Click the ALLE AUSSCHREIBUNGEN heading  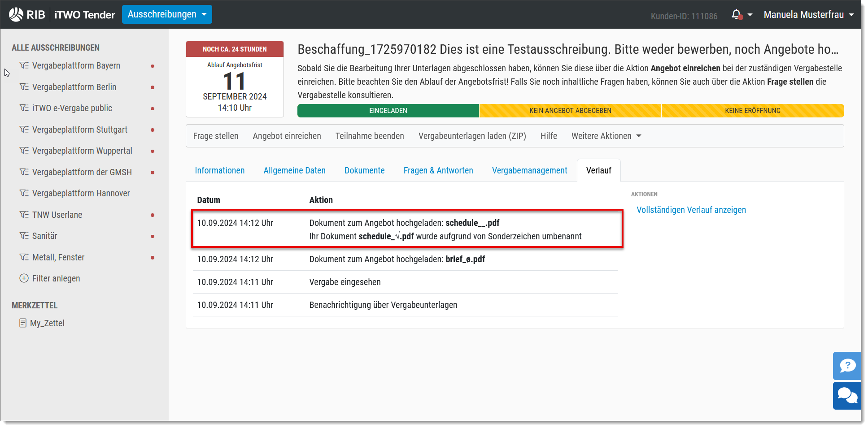click(56, 48)
